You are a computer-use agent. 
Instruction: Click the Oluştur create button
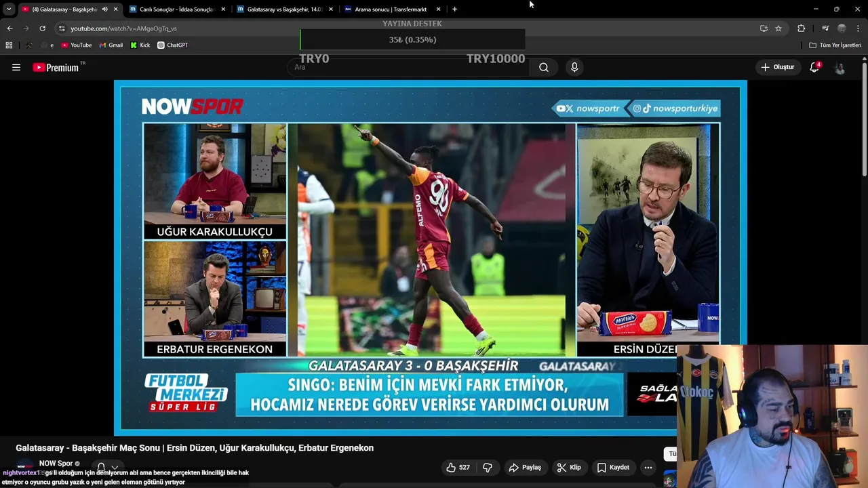777,67
